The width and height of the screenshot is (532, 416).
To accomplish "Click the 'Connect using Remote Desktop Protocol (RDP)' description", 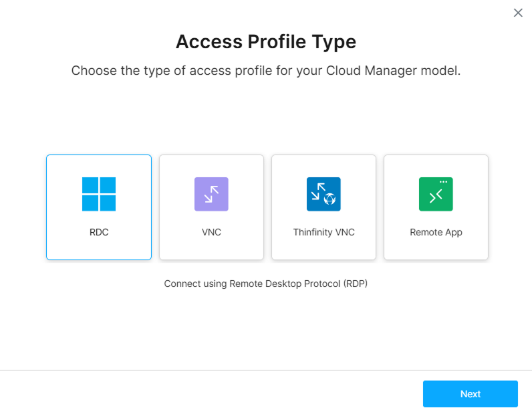I will pos(265,284).
